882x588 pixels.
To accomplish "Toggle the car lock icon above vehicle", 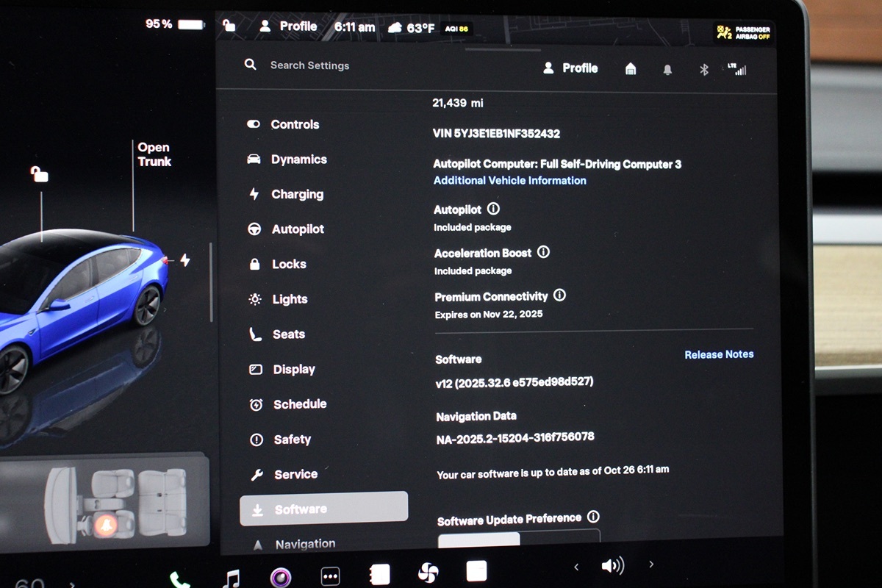I will (x=39, y=174).
